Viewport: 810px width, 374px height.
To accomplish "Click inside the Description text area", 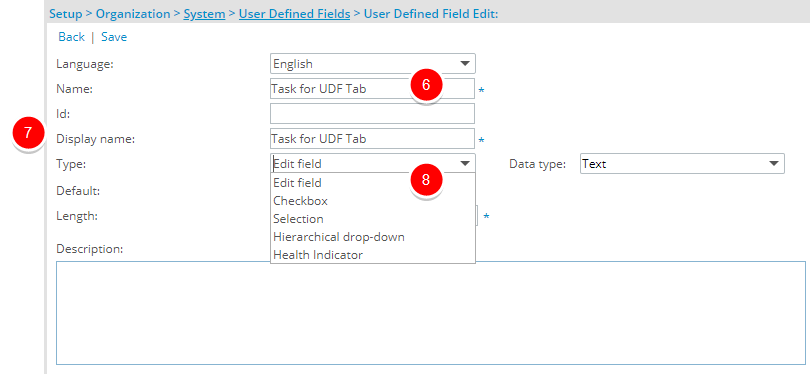I will click(431, 313).
